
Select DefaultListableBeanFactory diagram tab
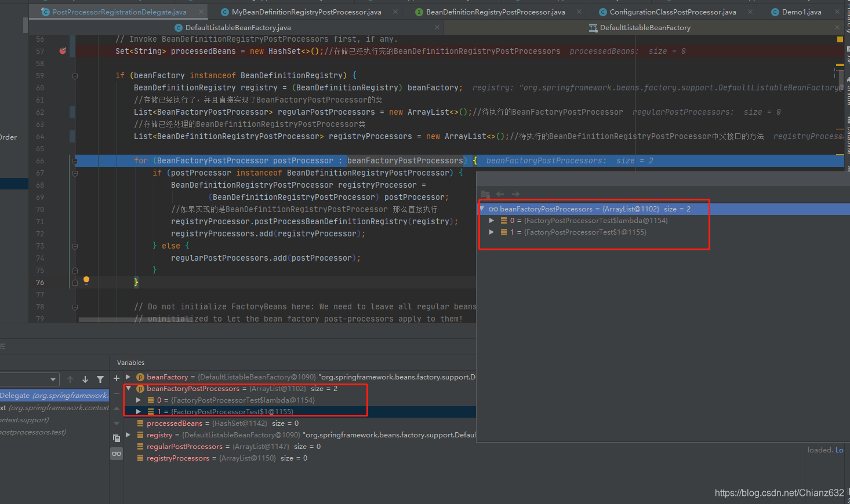coord(645,27)
